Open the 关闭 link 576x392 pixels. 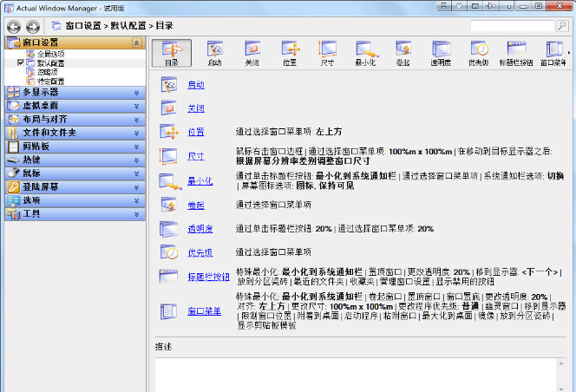[196, 108]
